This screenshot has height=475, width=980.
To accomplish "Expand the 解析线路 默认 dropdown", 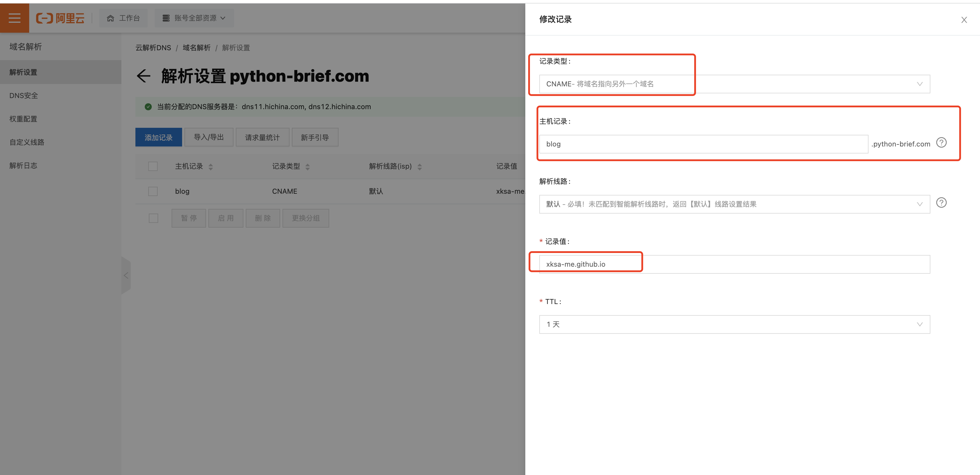I will coord(734,204).
